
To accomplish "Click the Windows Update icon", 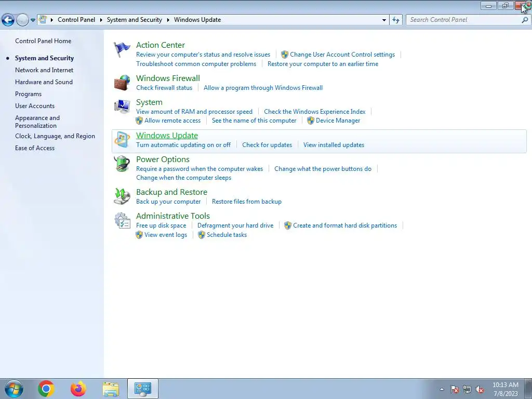I will 122,140.
